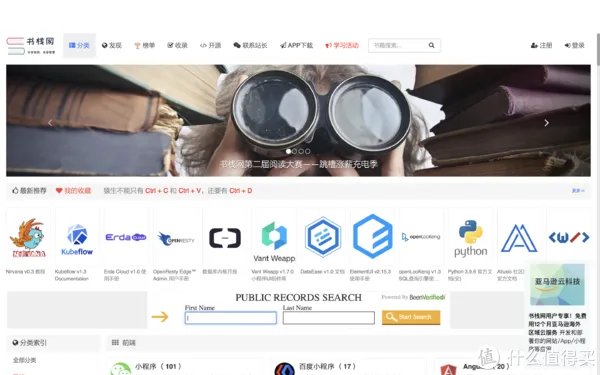Click the binoculars banner image
Screen dimensions: 600x375
(298, 120)
